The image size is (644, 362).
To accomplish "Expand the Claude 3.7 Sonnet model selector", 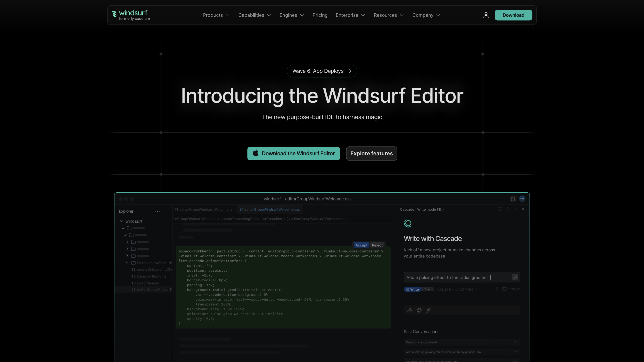I will coord(457,289).
